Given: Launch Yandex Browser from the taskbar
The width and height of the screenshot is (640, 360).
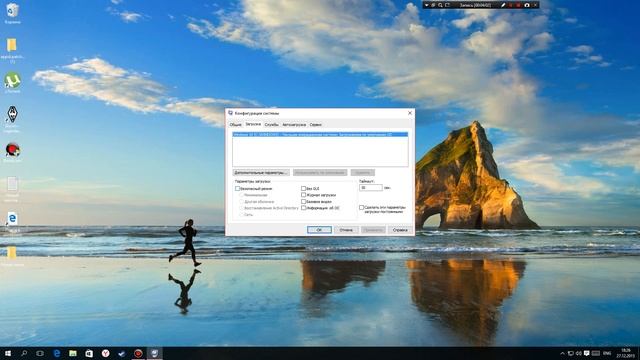Looking at the screenshot, I should click(105, 353).
